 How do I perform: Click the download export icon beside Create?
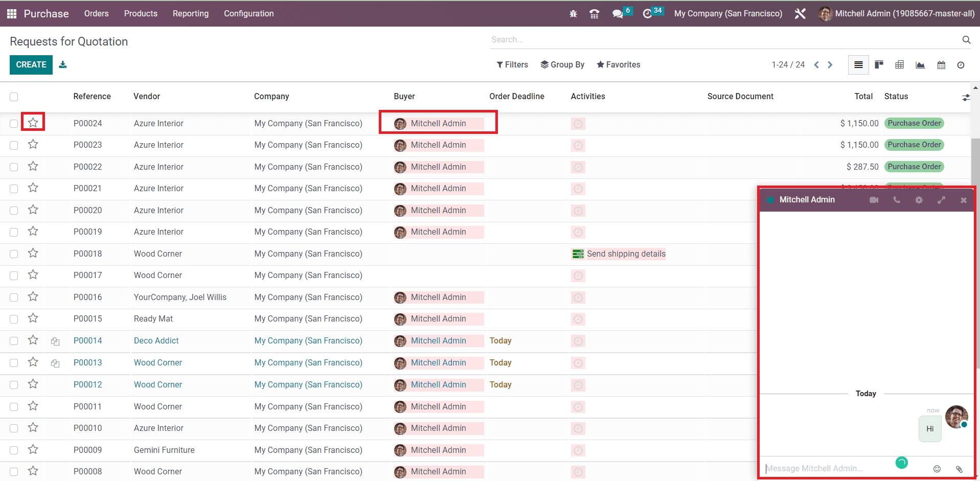63,64
